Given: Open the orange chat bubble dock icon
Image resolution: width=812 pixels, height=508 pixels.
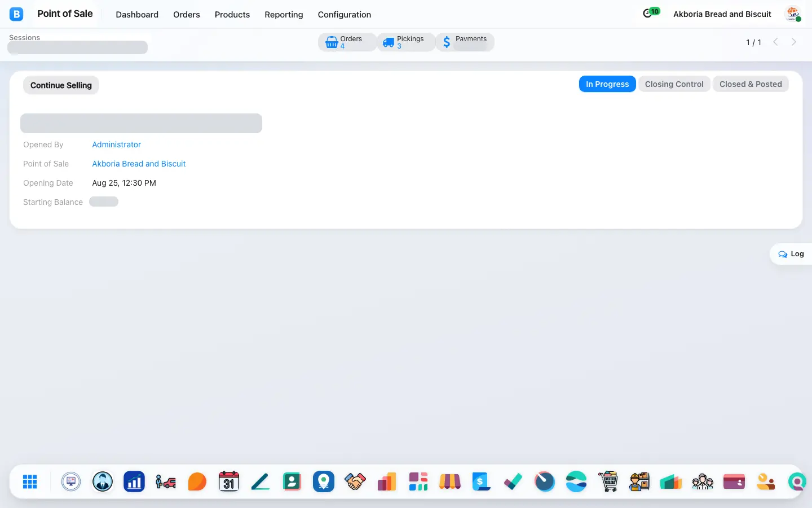Looking at the screenshot, I should [x=197, y=481].
